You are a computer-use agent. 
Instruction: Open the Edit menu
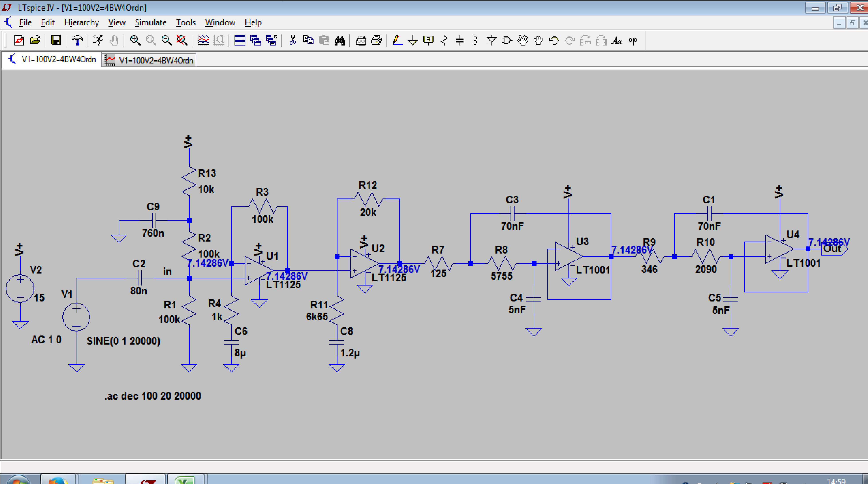pos(47,23)
